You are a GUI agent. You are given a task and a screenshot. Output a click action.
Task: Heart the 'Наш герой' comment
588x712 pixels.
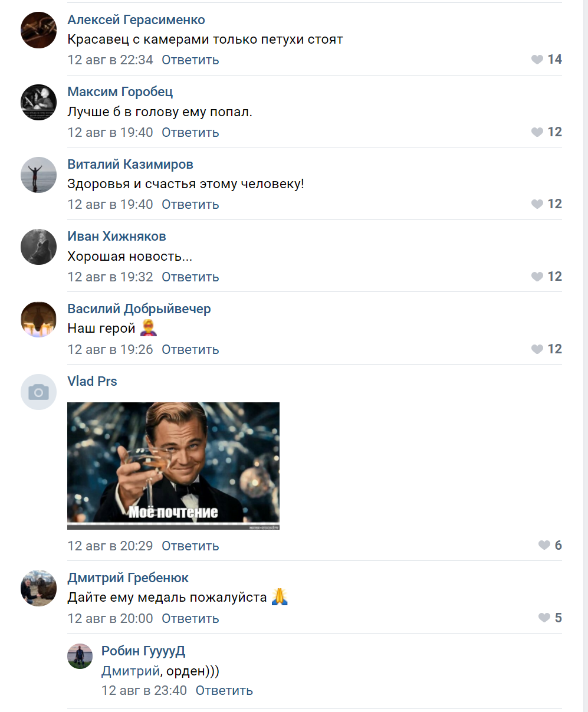point(537,349)
